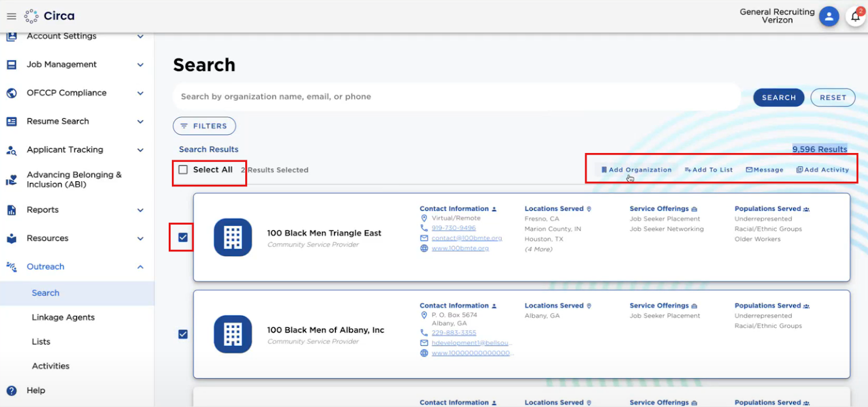This screenshot has width=868, height=407.
Task: Click the Job Management sidebar icon
Action: coord(11,65)
